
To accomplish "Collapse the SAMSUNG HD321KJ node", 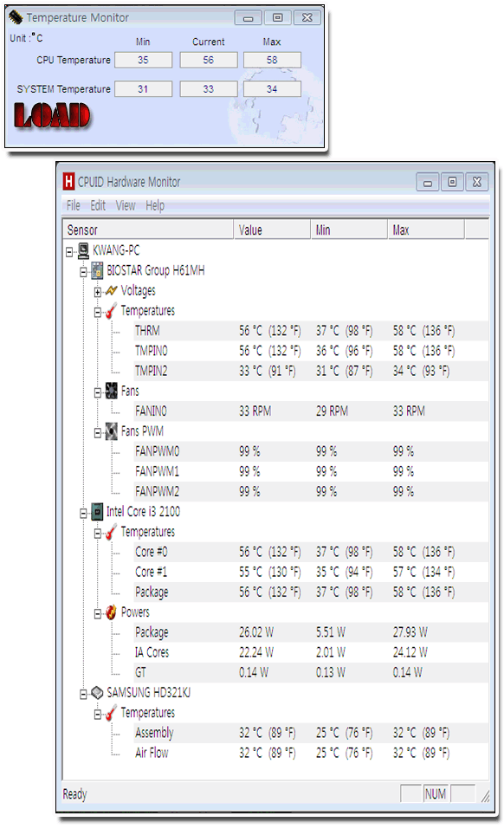I will (83, 695).
